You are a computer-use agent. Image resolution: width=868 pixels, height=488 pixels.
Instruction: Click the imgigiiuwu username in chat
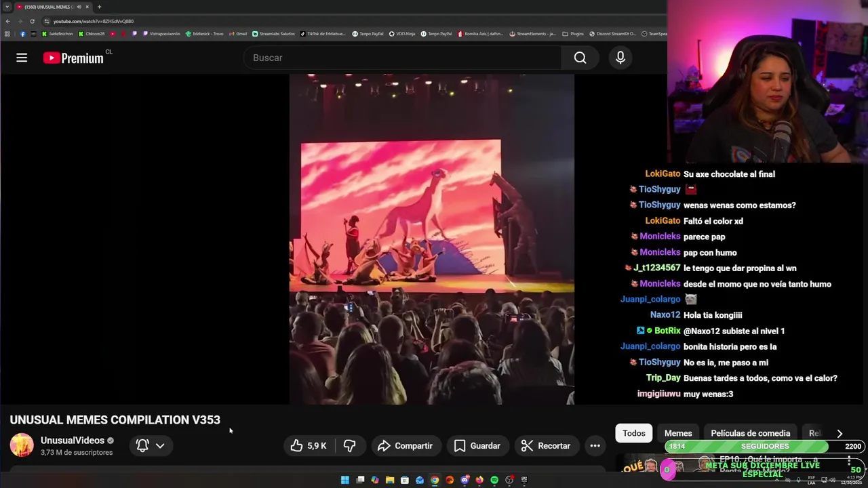pos(658,394)
